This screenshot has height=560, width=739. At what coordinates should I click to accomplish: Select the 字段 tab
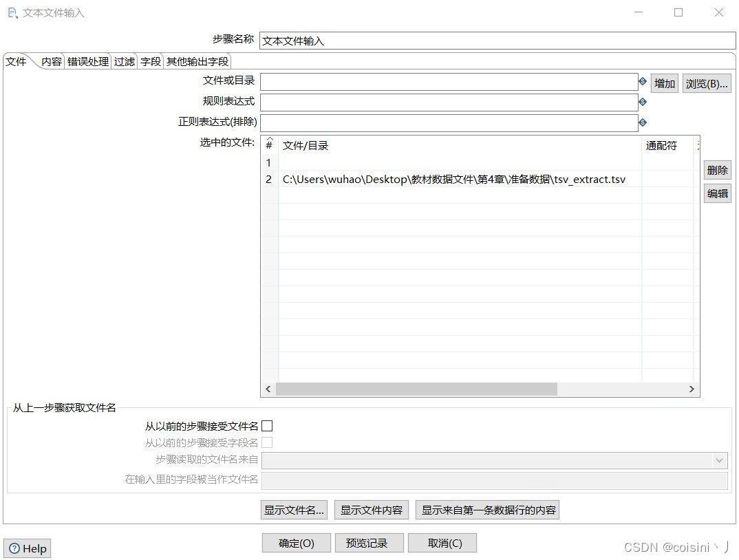pos(149,61)
